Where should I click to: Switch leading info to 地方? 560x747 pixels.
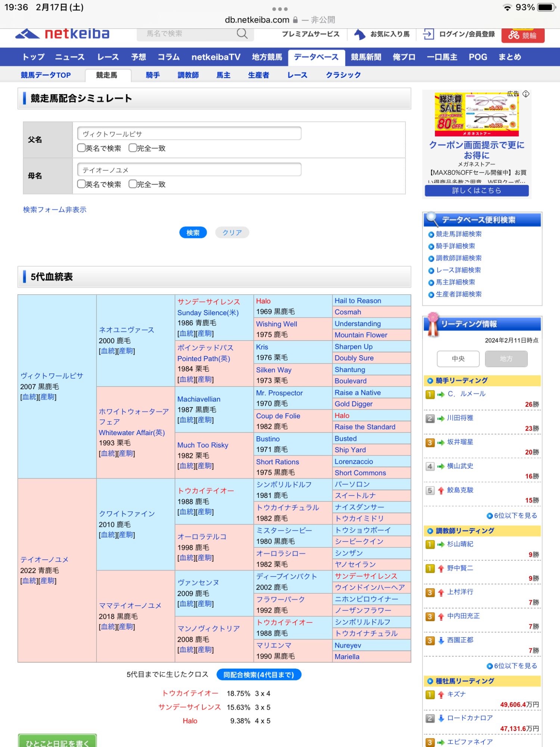(x=506, y=359)
